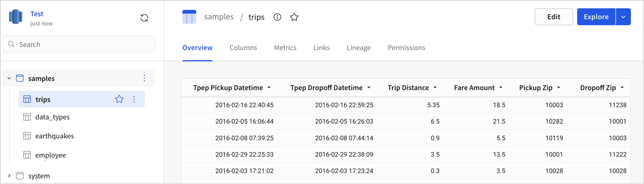Select the earthquakes table in tree
Viewport: 644px width, 184px height.
[x=54, y=136]
